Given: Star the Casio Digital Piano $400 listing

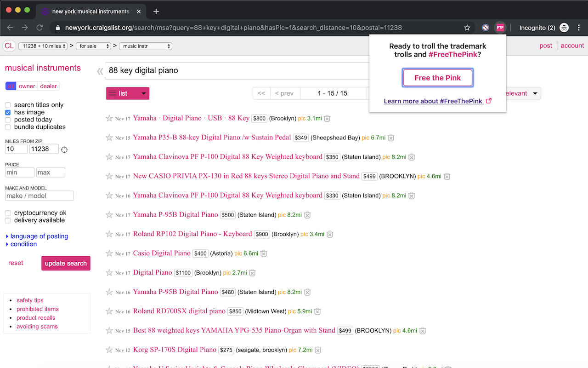Looking at the screenshot, I should (x=109, y=253).
